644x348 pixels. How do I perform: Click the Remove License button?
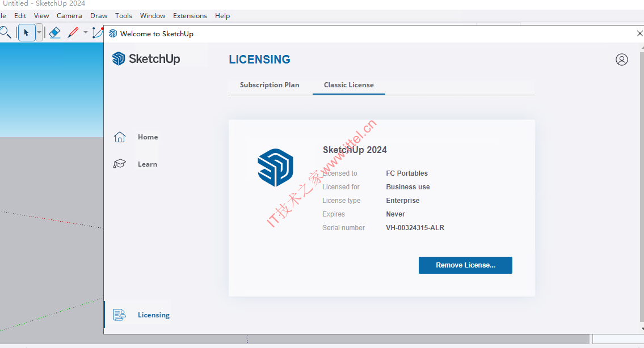tap(465, 265)
